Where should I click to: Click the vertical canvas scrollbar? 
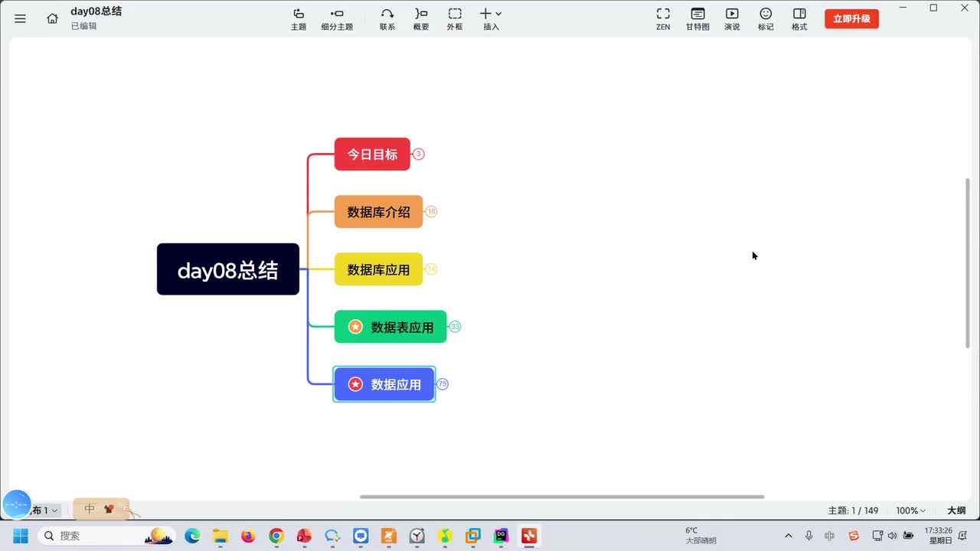[968, 262]
